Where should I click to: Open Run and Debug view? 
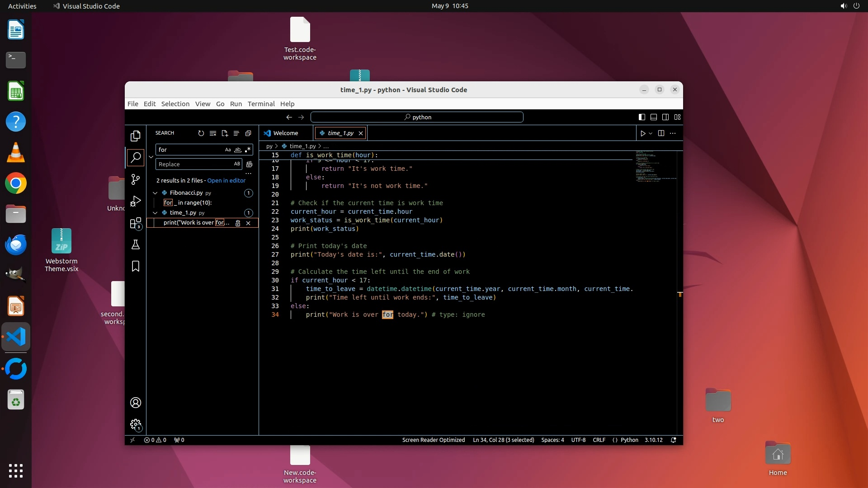(135, 201)
